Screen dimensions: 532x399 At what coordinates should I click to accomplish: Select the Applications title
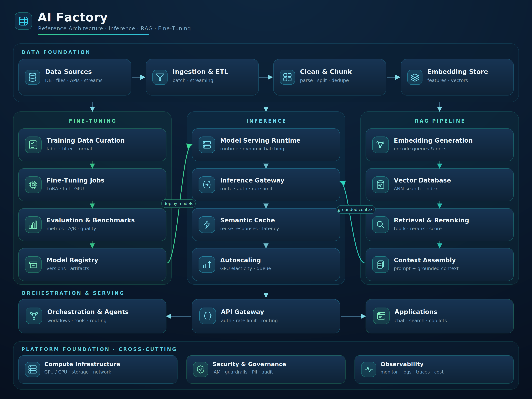(416, 312)
